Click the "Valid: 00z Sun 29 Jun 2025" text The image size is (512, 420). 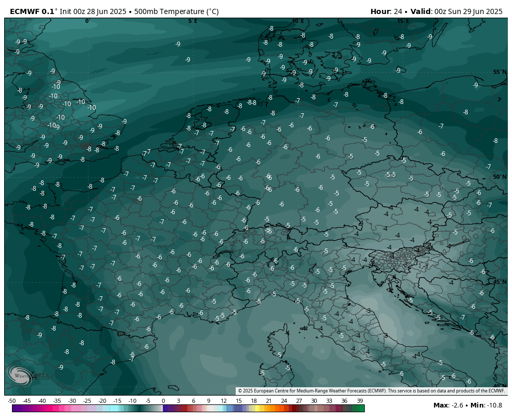click(x=459, y=11)
